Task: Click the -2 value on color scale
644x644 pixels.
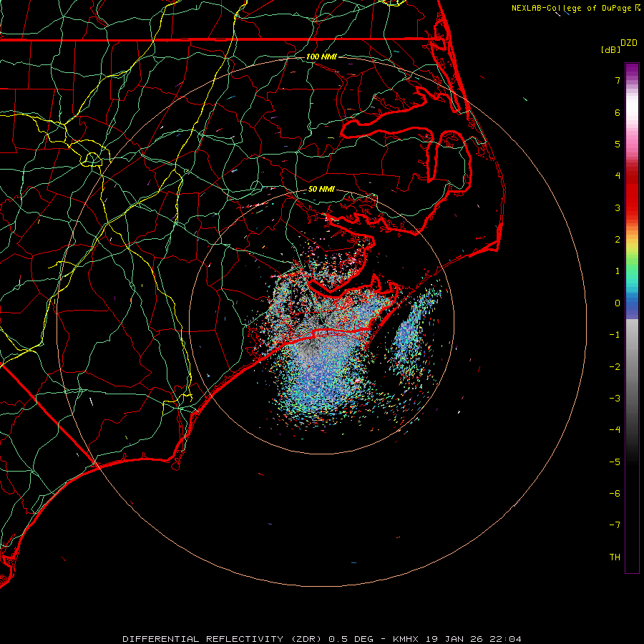Action: tap(615, 367)
